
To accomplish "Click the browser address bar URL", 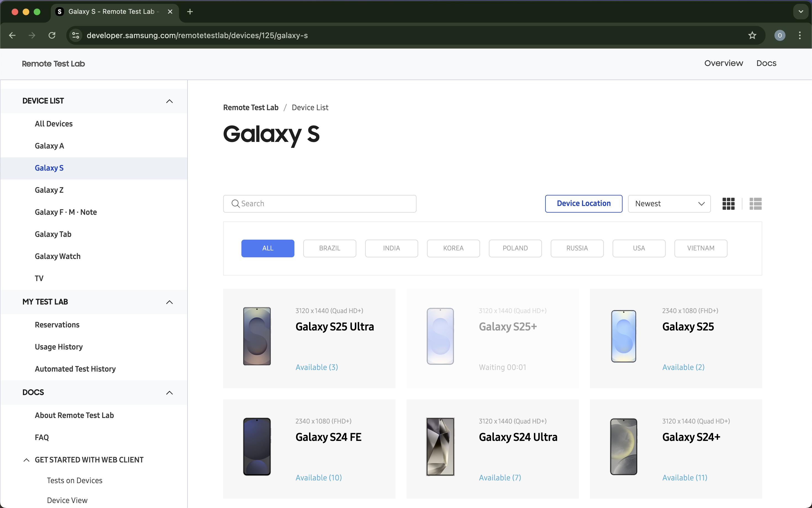I will pyautogui.click(x=197, y=35).
